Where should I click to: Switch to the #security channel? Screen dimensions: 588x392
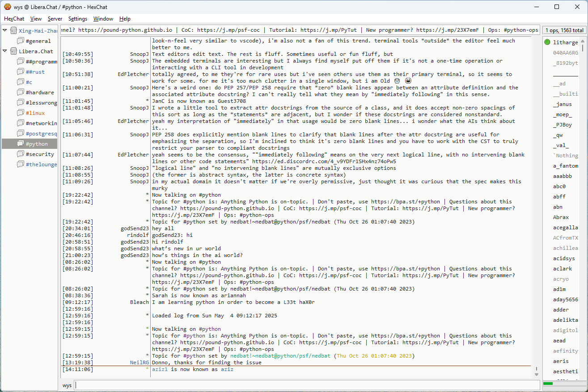pos(40,154)
